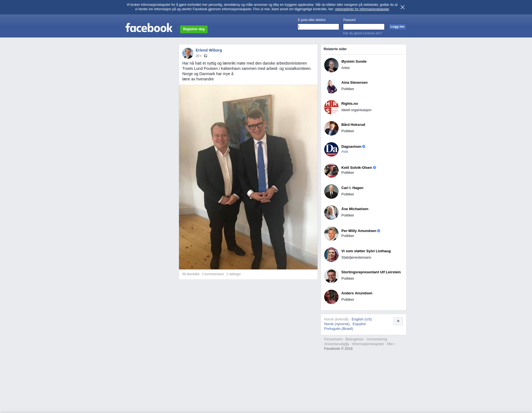Viewport: 532px width, 413px height.
Task: Click the AdChoices icon next to Annonsevalg
Action: [x=347, y=344]
